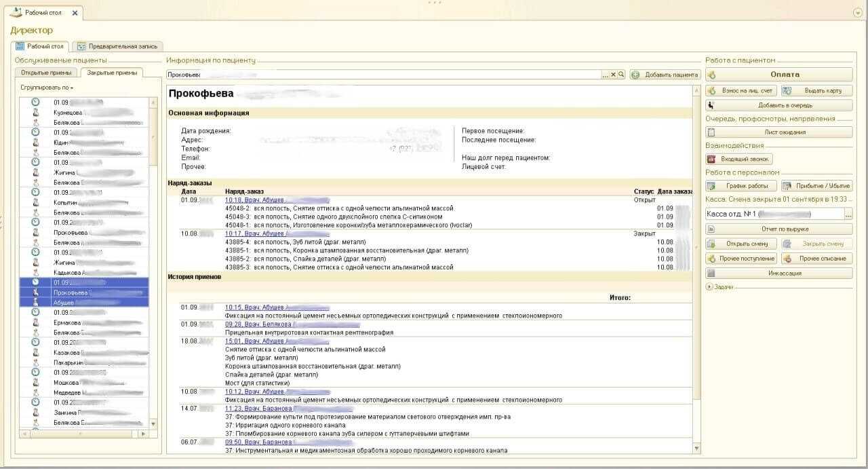Click the magnifier icon in patient search field
The height and width of the screenshot is (469, 868).
click(620, 75)
